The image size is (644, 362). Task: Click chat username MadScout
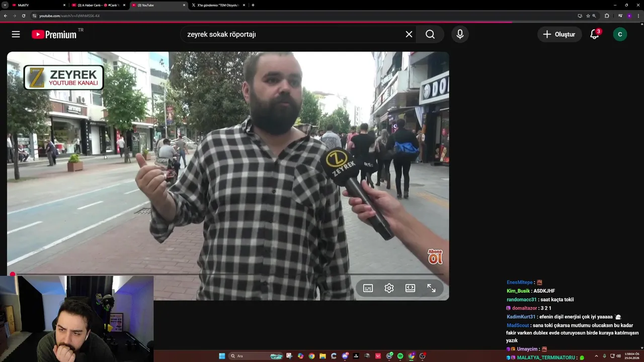[x=518, y=325]
